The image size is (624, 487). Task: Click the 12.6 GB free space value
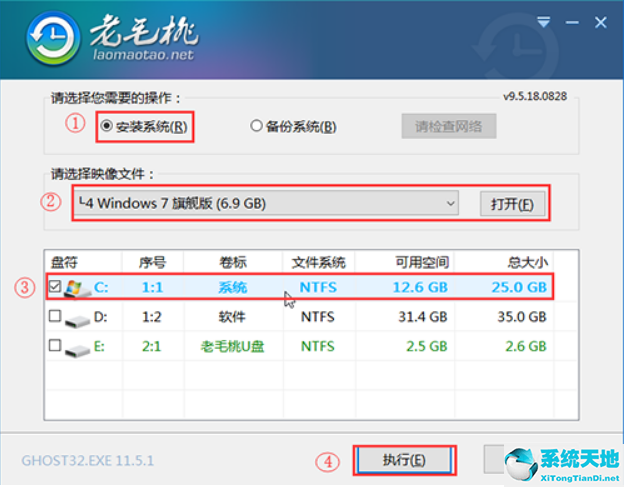pyautogui.click(x=420, y=287)
